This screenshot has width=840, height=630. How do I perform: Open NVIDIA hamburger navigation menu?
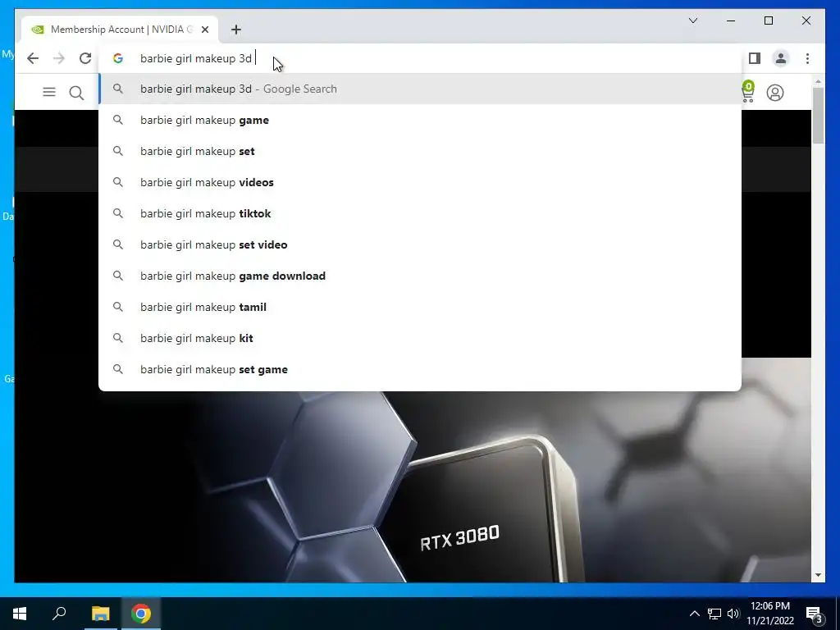49,92
